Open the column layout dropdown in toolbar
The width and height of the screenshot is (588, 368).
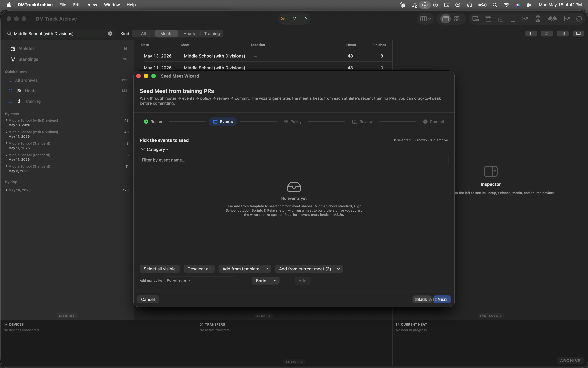(425, 19)
